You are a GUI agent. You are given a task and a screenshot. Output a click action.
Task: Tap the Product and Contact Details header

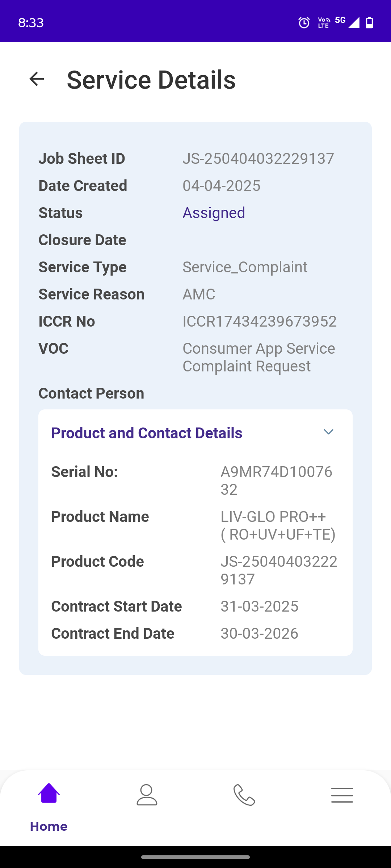click(x=147, y=433)
